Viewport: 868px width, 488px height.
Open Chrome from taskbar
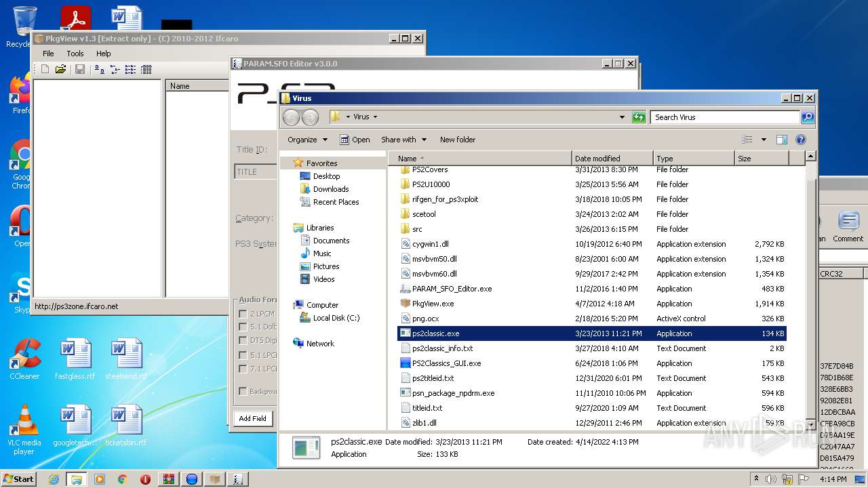(x=123, y=479)
